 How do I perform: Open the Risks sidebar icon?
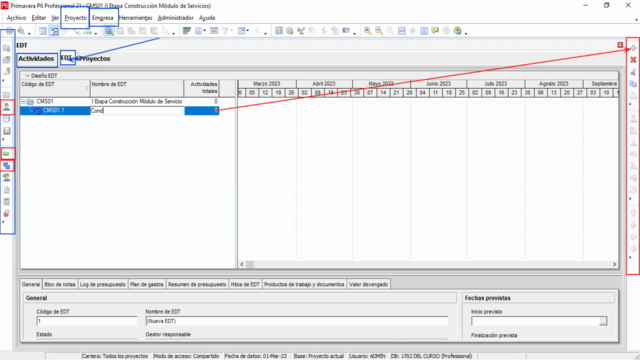[x=7, y=213]
